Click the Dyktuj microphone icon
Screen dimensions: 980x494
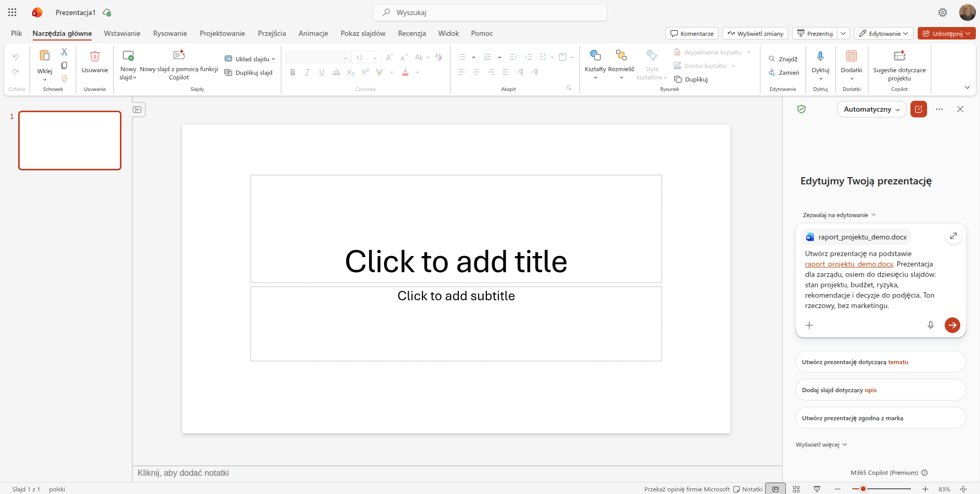821,56
